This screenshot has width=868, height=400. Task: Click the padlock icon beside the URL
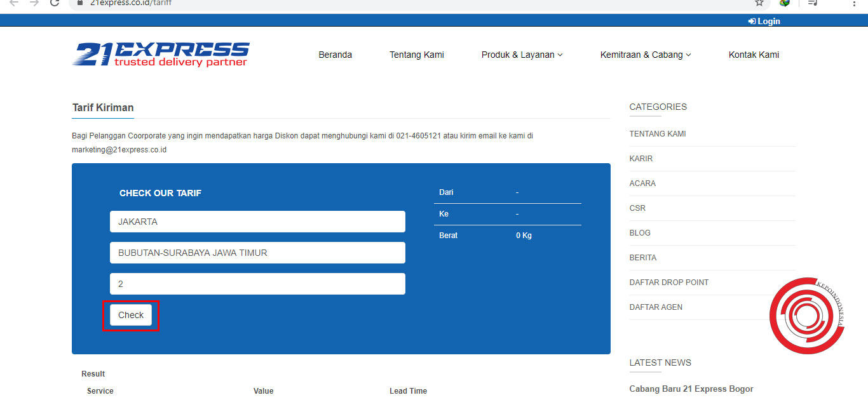pyautogui.click(x=79, y=3)
